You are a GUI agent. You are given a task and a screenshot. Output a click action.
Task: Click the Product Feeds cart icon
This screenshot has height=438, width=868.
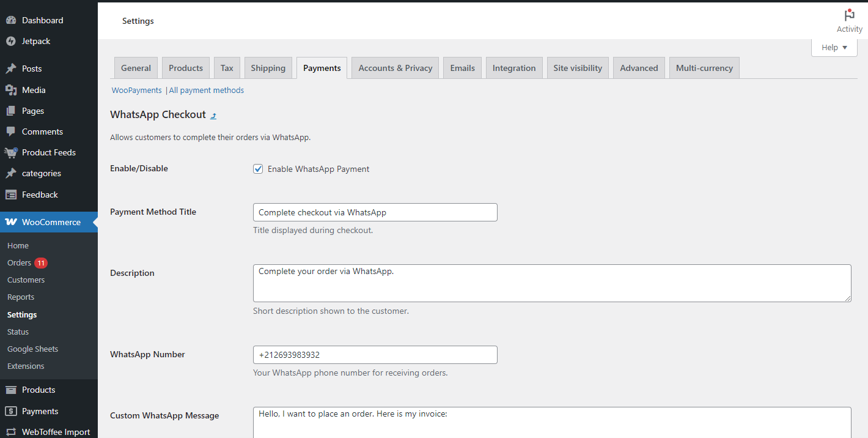[11, 152]
